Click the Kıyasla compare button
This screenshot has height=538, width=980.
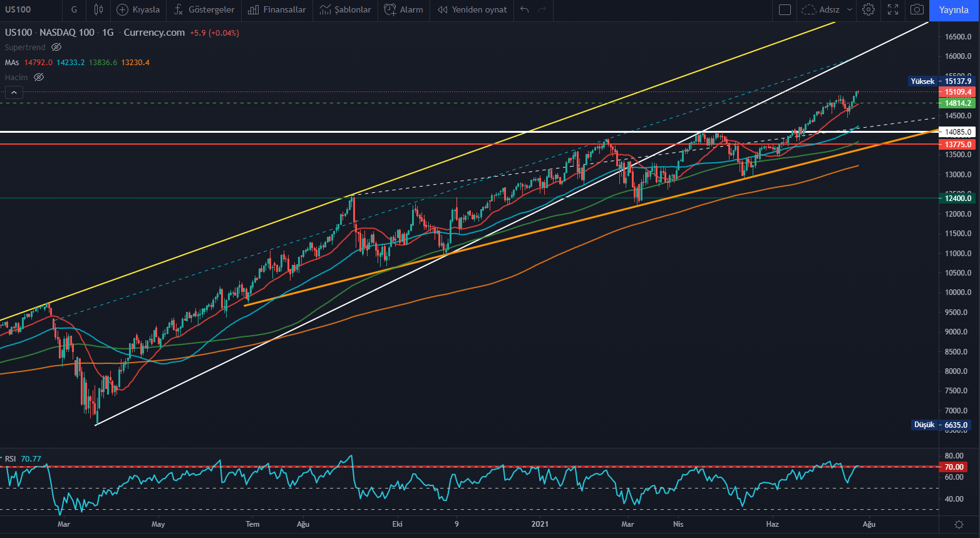pos(138,10)
